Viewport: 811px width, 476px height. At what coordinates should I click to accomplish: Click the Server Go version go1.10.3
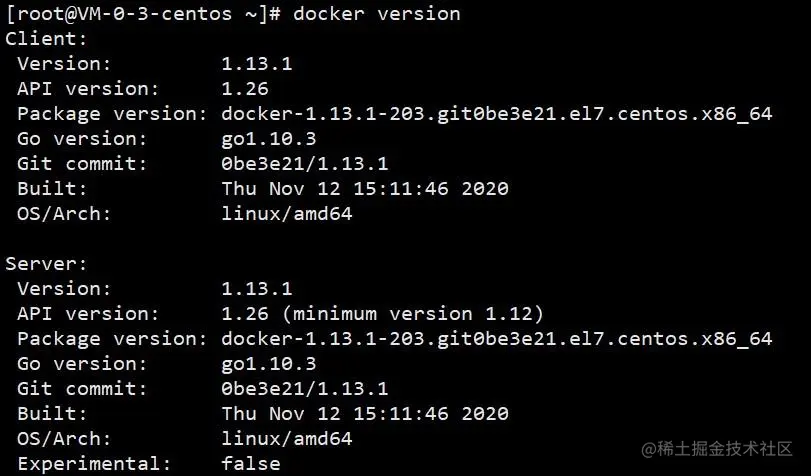268,364
